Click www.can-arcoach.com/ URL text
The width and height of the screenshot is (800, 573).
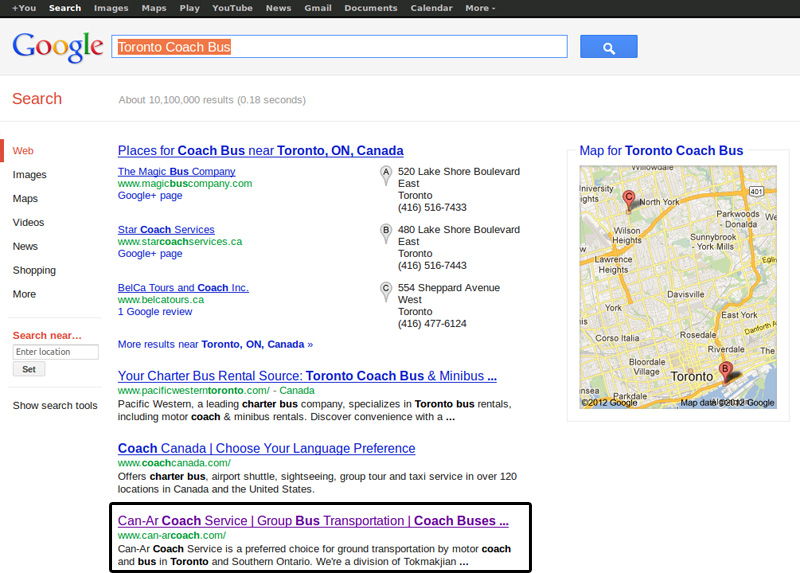coord(171,536)
